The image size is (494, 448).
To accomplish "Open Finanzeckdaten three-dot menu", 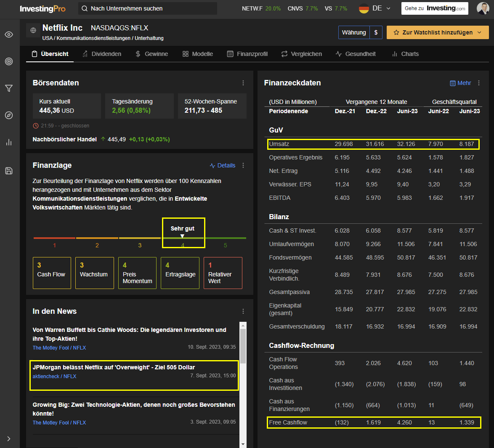I will click(479, 83).
